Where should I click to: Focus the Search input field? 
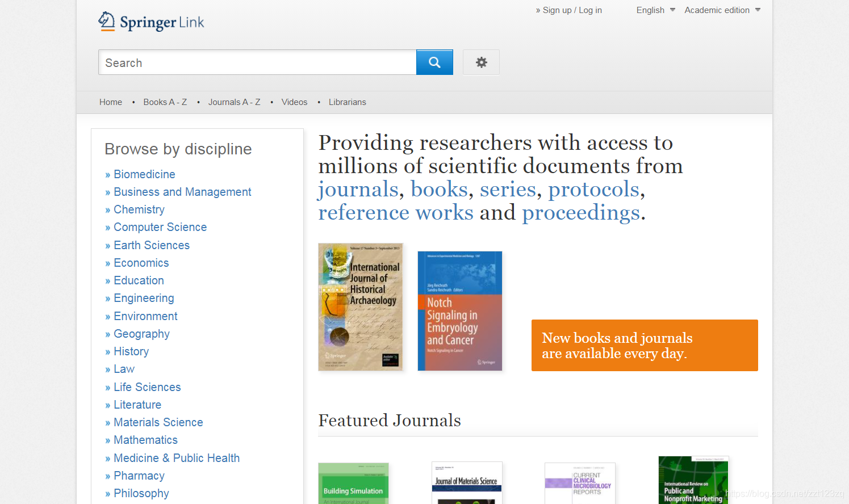click(257, 62)
